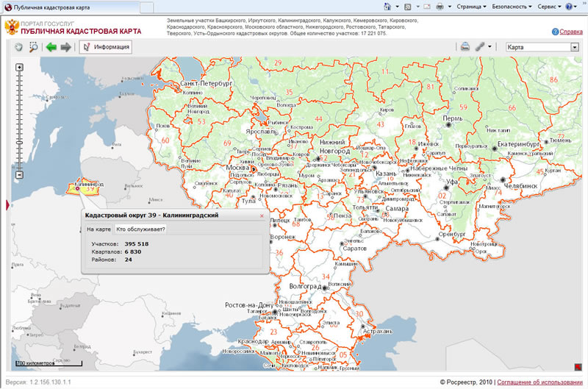
Task: Expand the Home button dropdown arrow
Action: point(397,7)
